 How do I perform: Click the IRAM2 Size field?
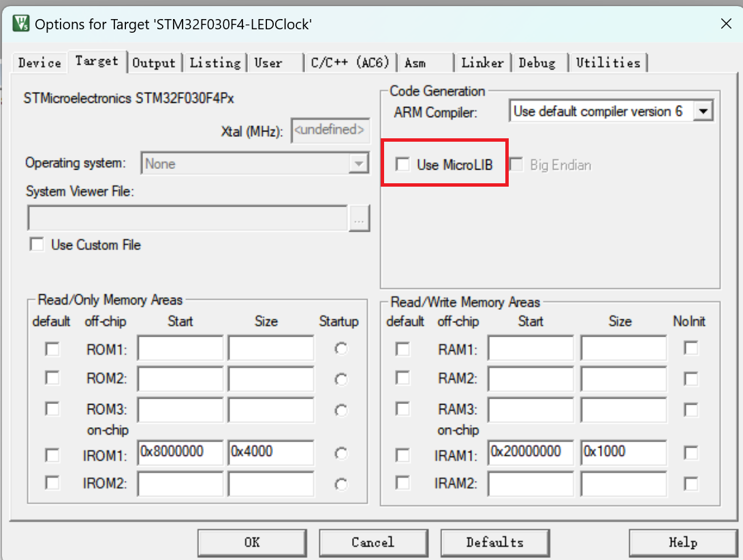point(624,484)
